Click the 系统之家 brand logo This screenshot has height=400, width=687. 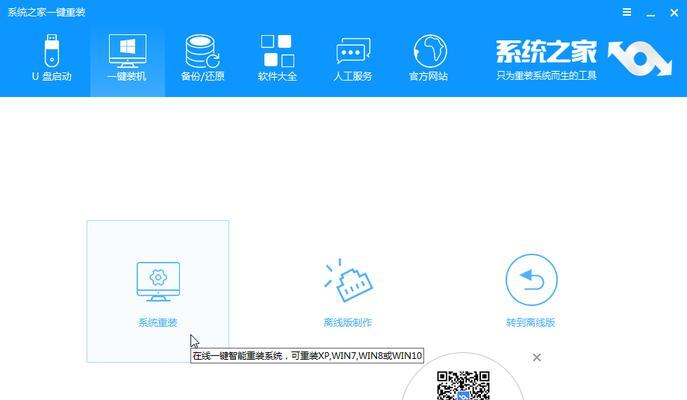(584, 60)
